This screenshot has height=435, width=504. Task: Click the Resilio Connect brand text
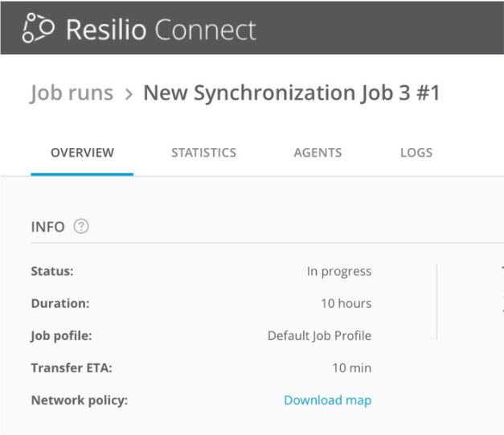pos(161,30)
